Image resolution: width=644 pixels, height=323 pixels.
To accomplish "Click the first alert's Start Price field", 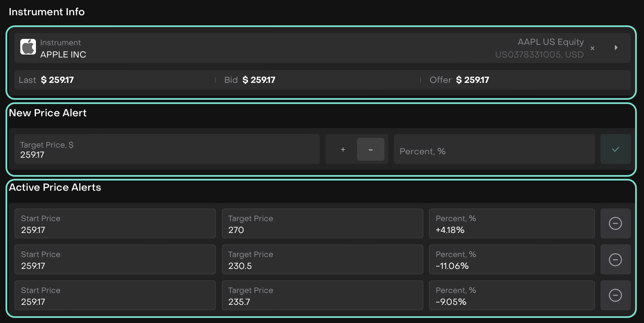I will tap(115, 224).
